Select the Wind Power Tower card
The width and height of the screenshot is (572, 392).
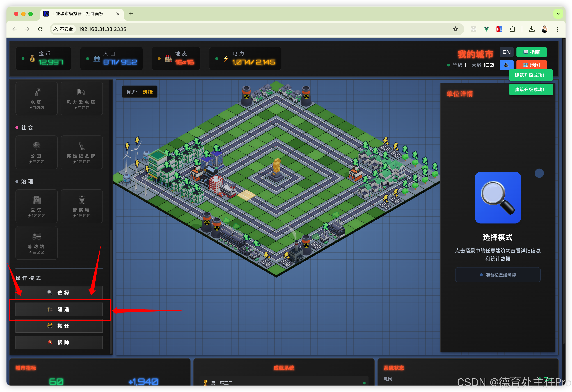coord(81,98)
